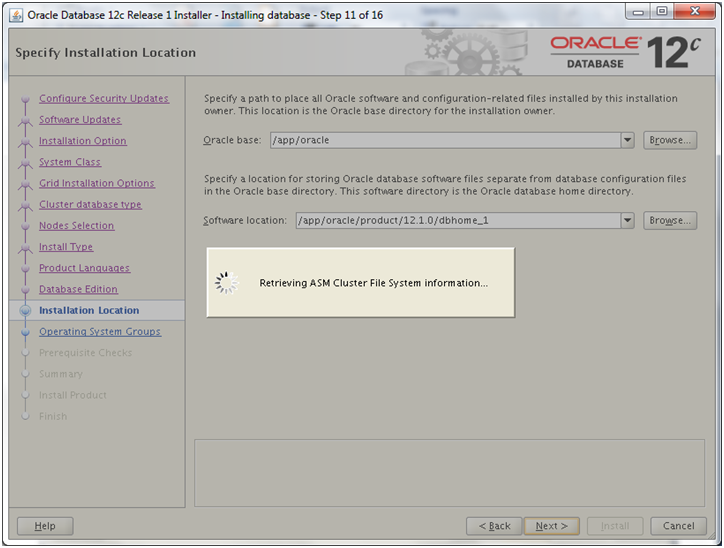Click the Software location path field

(458, 221)
